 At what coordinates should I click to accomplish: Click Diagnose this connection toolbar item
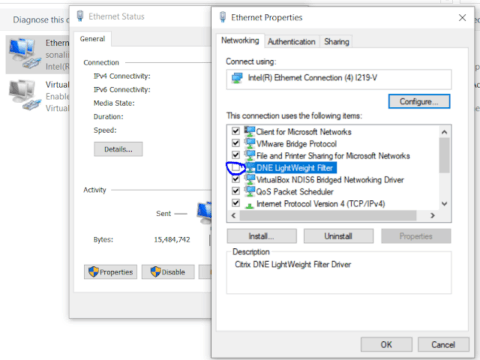pos(41,20)
